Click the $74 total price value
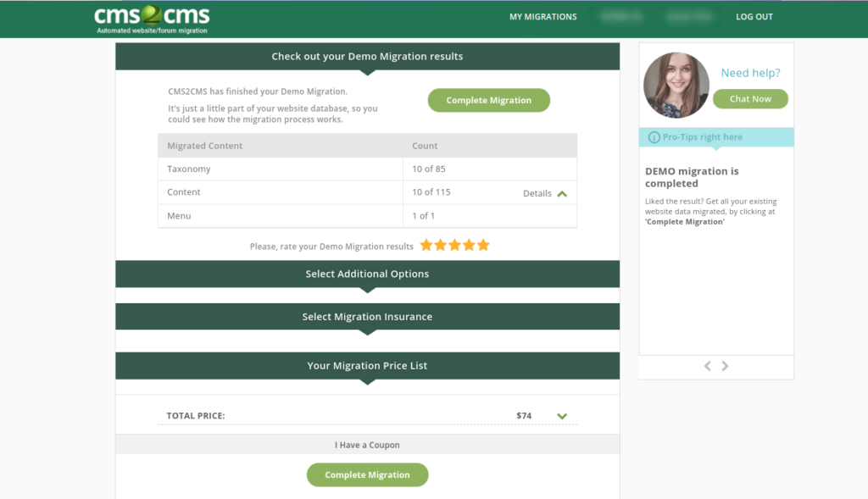The image size is (868, 499). (524, 415)
